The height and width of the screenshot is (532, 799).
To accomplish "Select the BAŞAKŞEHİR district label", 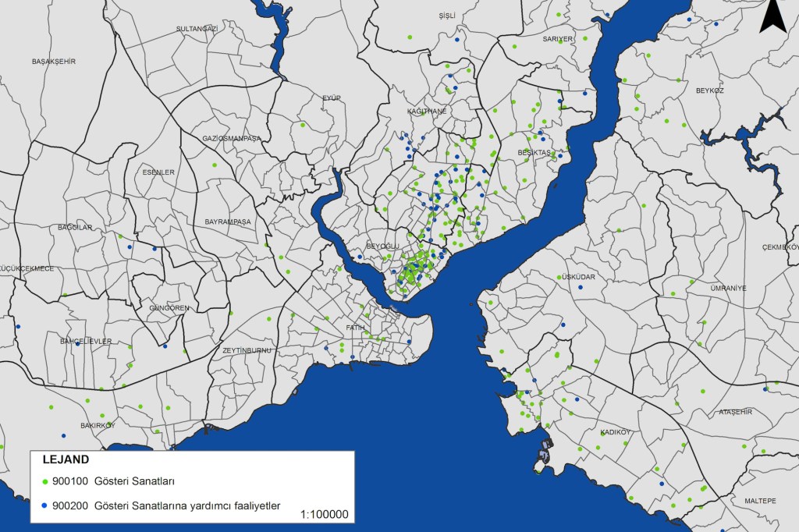I will click(x=53, y=61).
